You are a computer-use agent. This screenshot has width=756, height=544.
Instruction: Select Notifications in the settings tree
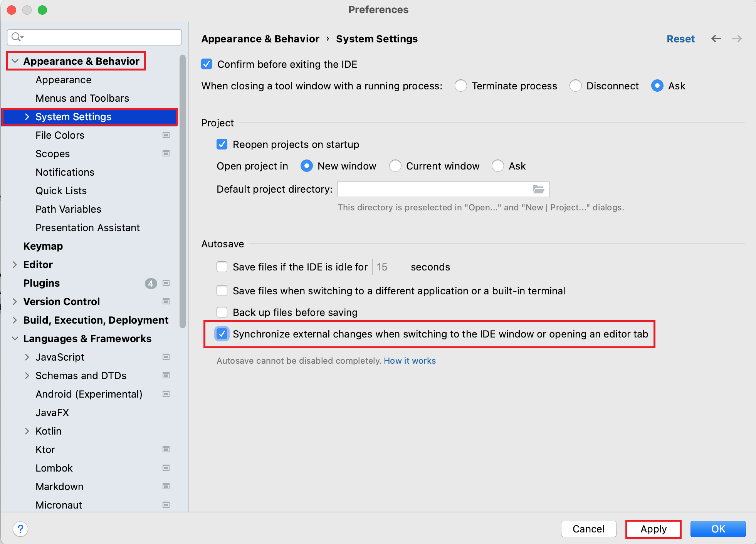click(65, 172)
